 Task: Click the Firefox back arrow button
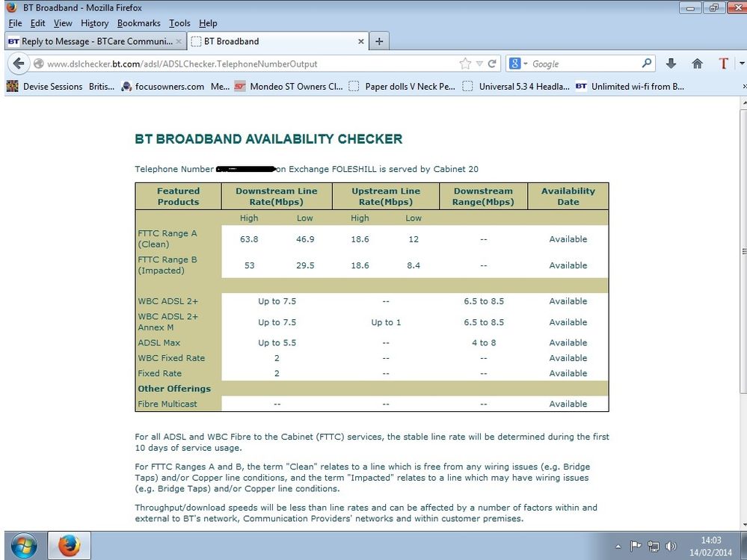[x=19, y=64]
